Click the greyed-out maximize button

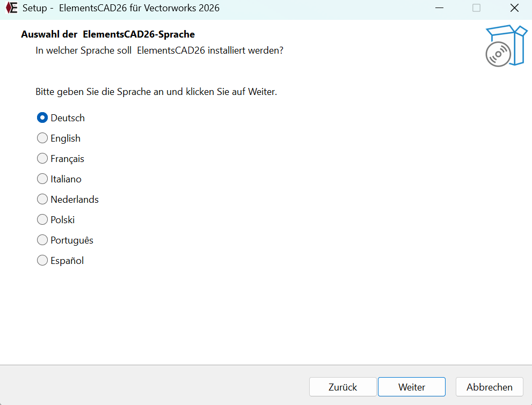coord(476,8)
